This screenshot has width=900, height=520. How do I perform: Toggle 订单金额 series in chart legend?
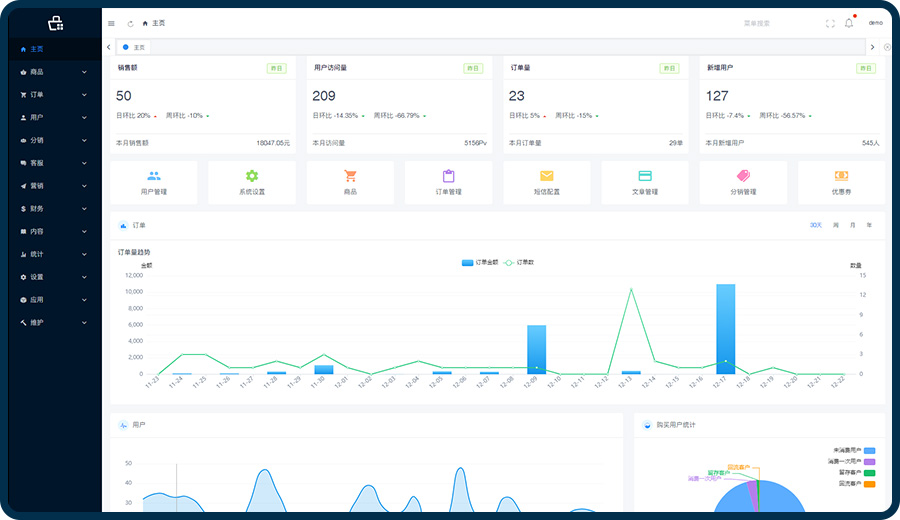(x=479, y=262)
